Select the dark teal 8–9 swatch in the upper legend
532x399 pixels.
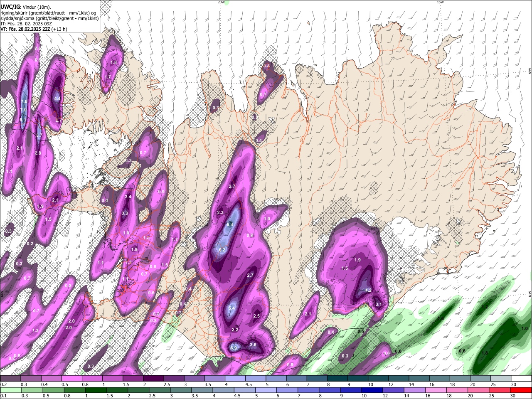tap(337, 379)
